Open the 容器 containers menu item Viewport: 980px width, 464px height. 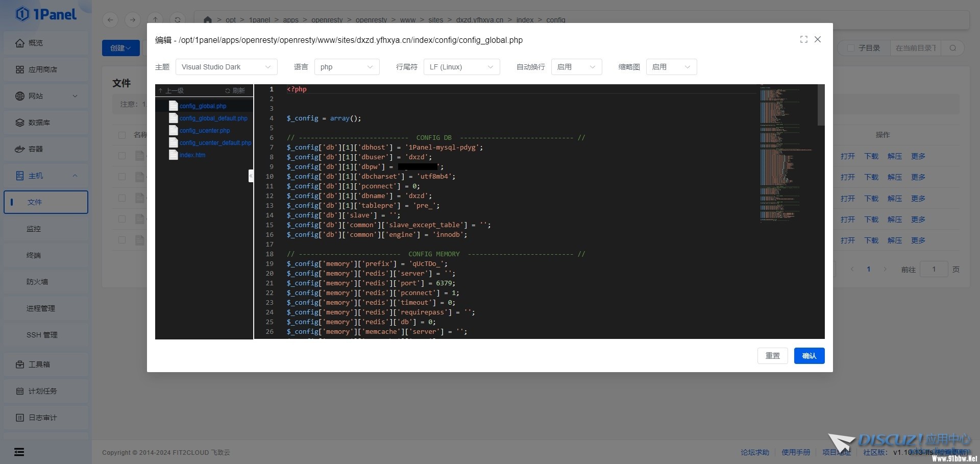tap(36, 149)
